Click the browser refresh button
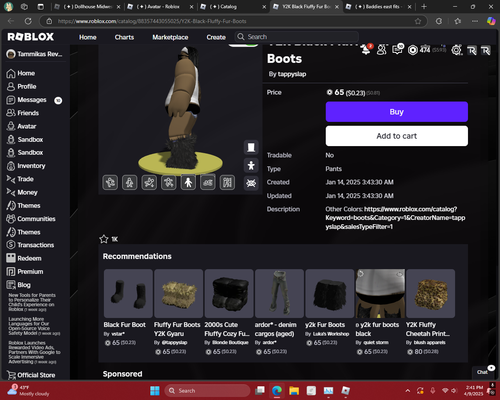The width and height of the screenshot is (500, 400). (28, 21)
